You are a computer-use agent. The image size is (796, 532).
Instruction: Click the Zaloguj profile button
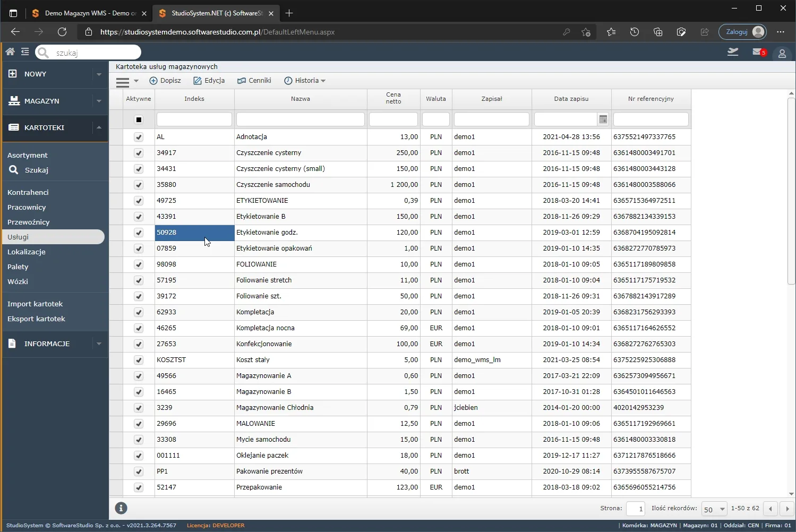click(742, 32)
